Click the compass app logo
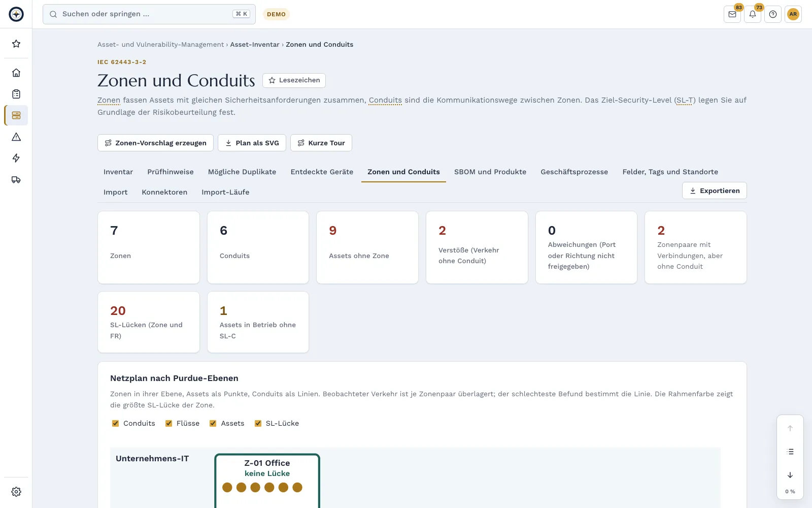Image resolution: width=812 pixels, height=508 pixels. pyautogui.click(x=16, y=14)
